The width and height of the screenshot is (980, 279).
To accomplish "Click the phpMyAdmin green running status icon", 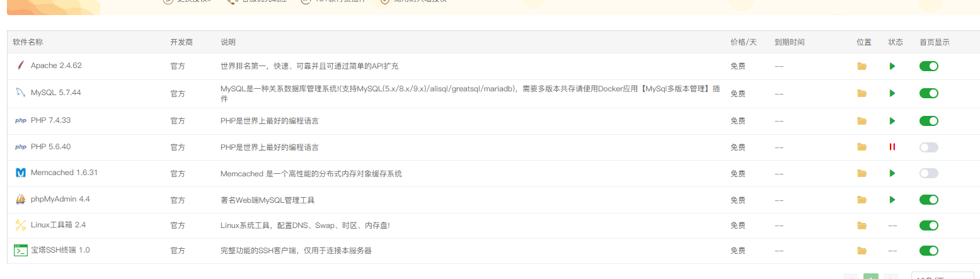I will coord(892,200).
